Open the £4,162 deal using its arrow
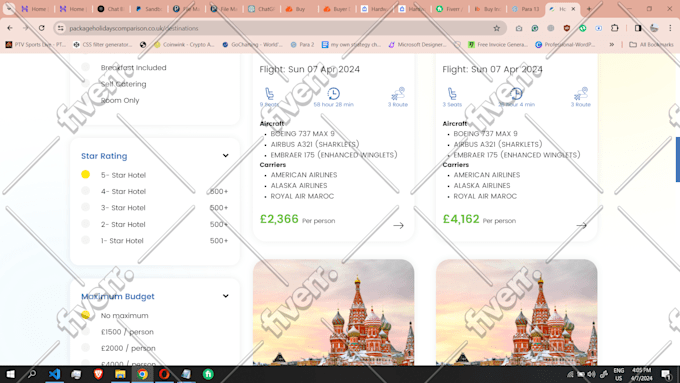Image resolution: width=680 pixels, height=383 pixels. click(x=582, y=226)
